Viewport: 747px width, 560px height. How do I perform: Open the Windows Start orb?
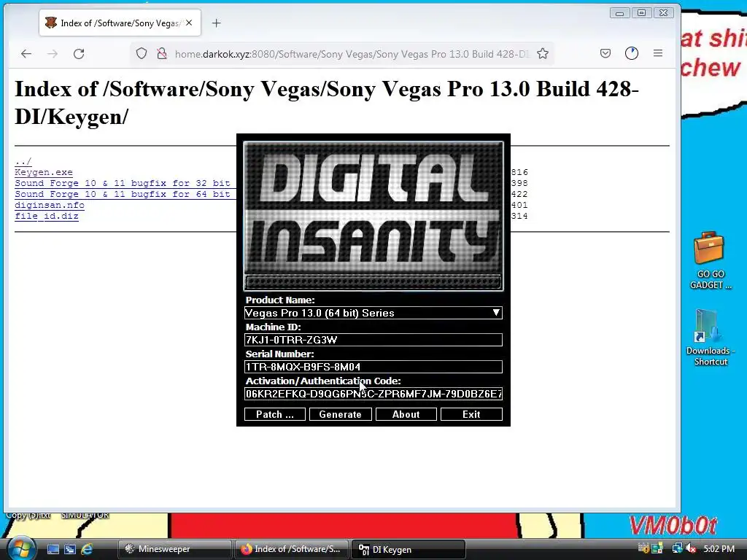[x=20, y=548]
